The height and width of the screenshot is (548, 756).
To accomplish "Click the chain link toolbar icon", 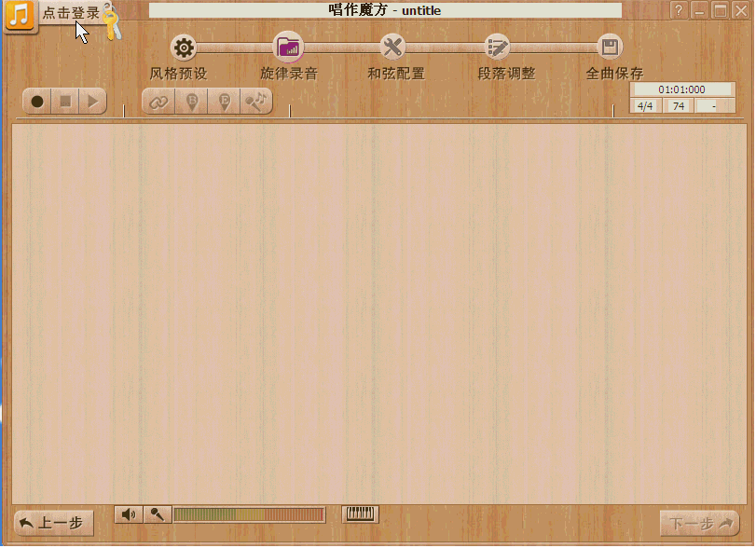I will click(158, 102).
